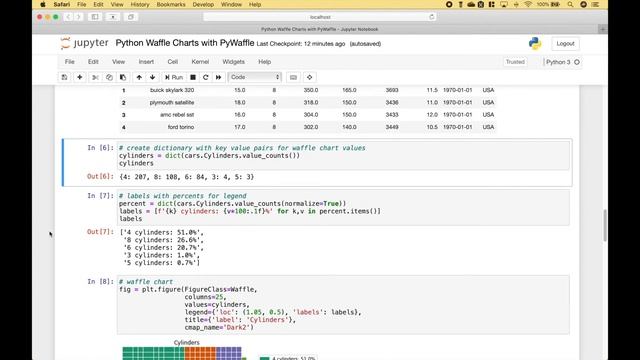Open Spotlight search in menu bar
Image resolution: width=640 pixels, height=360 pixels.
(570, 4)
